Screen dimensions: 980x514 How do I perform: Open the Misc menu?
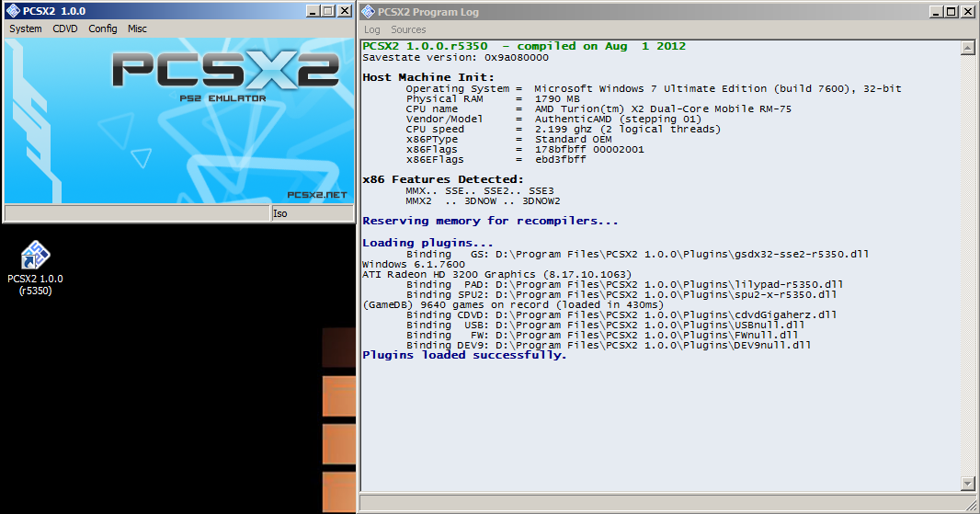[137, 29]
